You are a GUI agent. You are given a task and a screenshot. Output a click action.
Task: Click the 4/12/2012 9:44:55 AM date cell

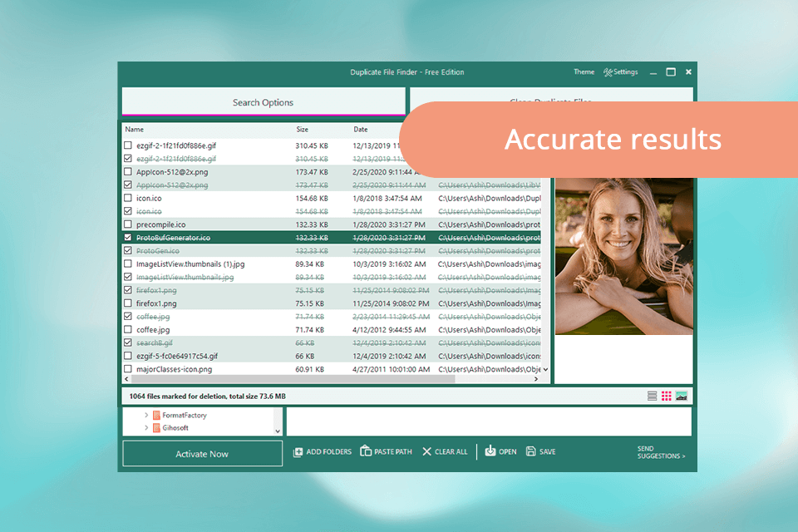[389, 330]
